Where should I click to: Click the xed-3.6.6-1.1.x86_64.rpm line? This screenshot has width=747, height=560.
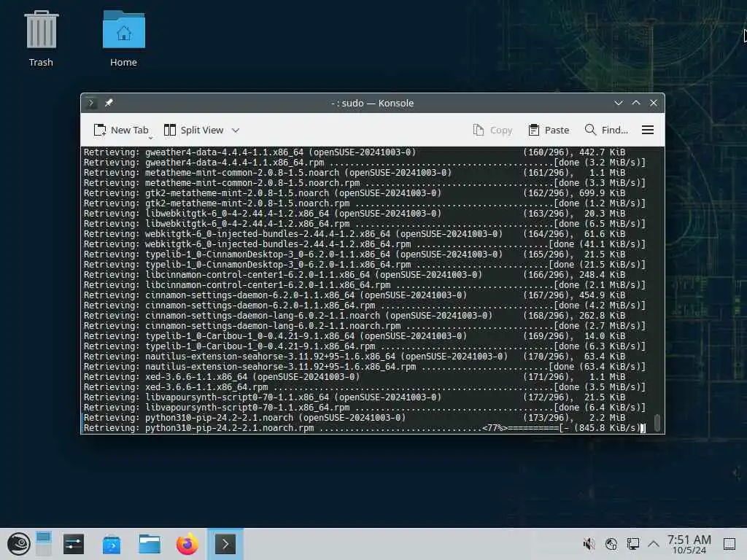tap(365, 386)
